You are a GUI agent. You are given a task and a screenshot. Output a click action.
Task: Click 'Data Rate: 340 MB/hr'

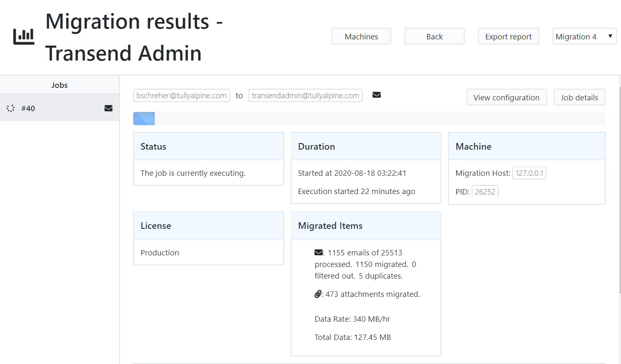pos(352,319)
